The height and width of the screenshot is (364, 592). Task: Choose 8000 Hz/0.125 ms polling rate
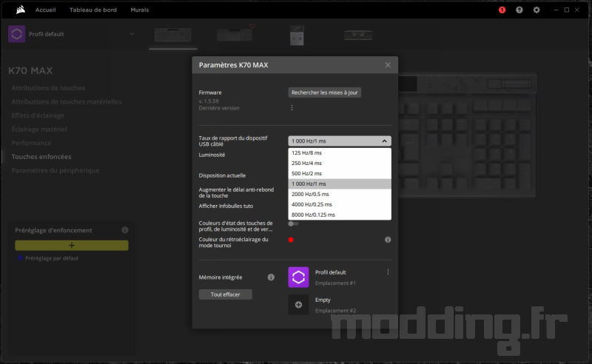pyautogui.click(x=340, y=215)
